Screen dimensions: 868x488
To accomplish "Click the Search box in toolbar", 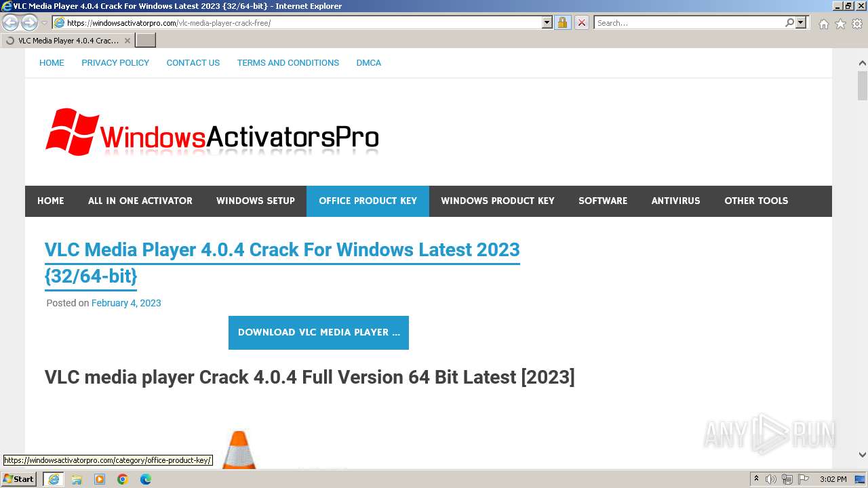I will pos(688,23).
